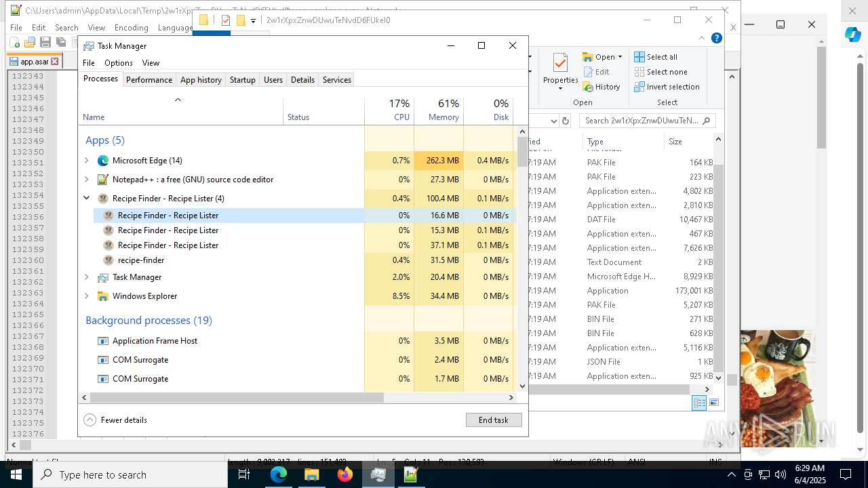Click the Explorer search input field
This screenshot has height=488, width=868.
647,121
